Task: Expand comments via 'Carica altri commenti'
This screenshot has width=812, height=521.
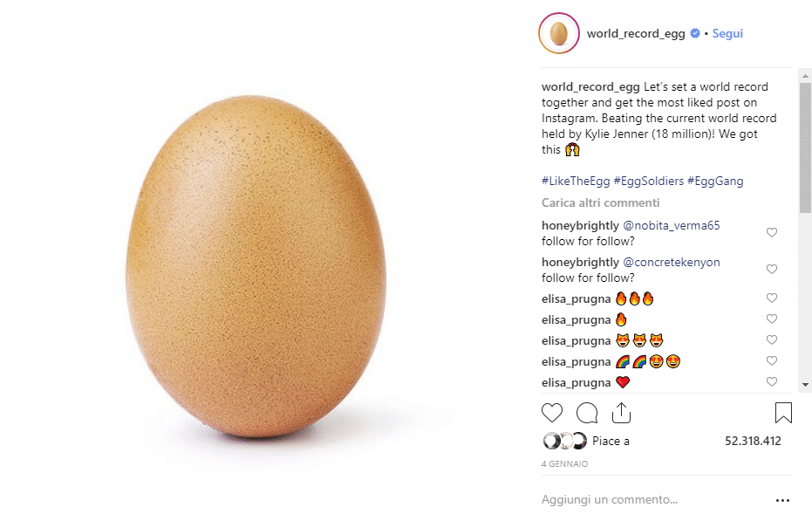Action: coord(599,202)
